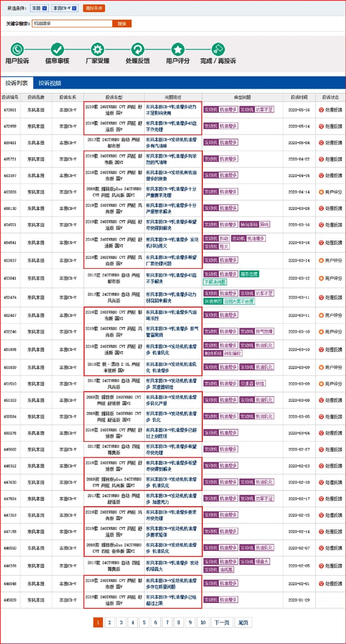Click the status icon for complaint 453041
The height and width of the screenshot is (644, 346).
click(321, 279)
